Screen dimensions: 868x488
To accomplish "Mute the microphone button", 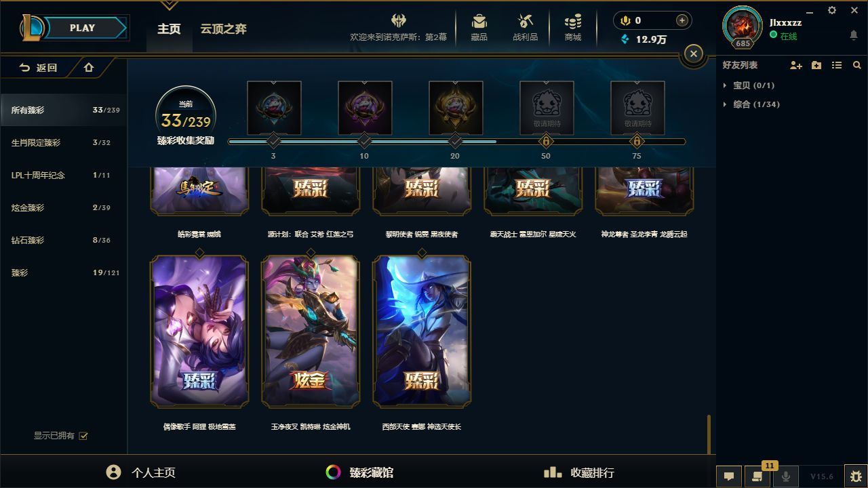I will [786, 476].
